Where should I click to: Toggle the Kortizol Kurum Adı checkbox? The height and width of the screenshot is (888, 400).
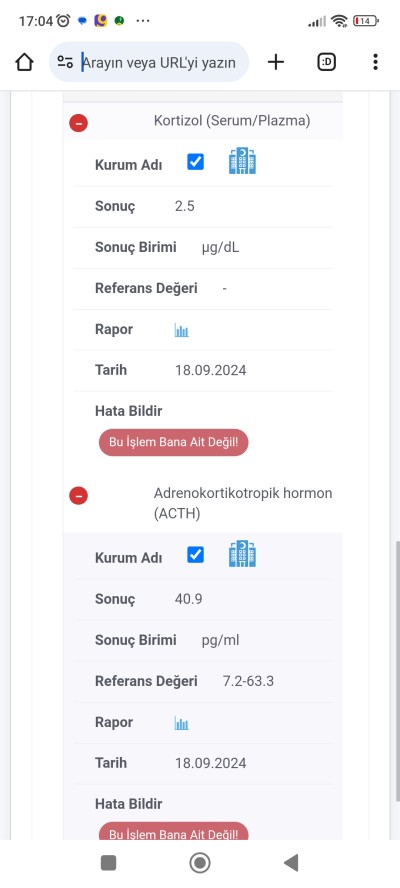point(195,162)
